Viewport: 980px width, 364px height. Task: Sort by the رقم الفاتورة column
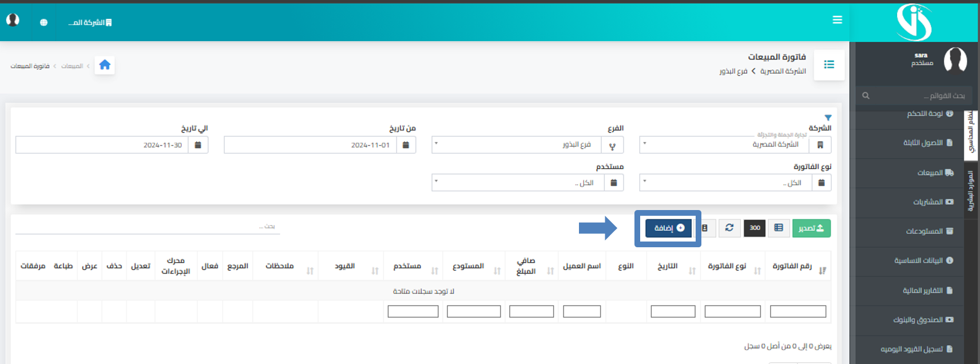pos(798,266)
